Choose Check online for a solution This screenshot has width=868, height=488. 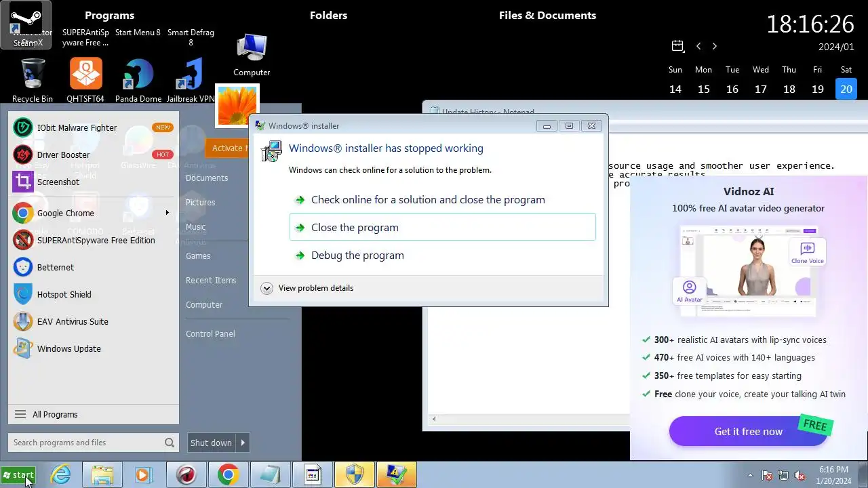click(442, 199)
